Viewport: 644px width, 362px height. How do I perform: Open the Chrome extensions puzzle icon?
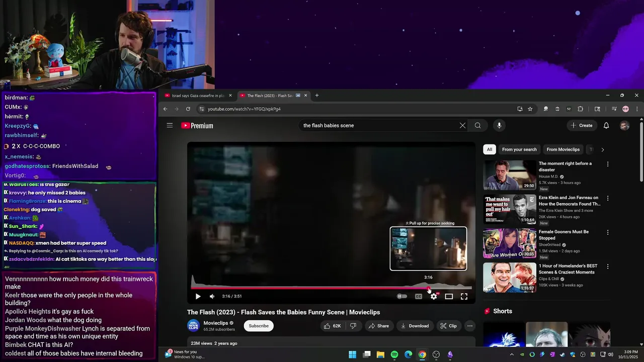click(x=580, y=109)
